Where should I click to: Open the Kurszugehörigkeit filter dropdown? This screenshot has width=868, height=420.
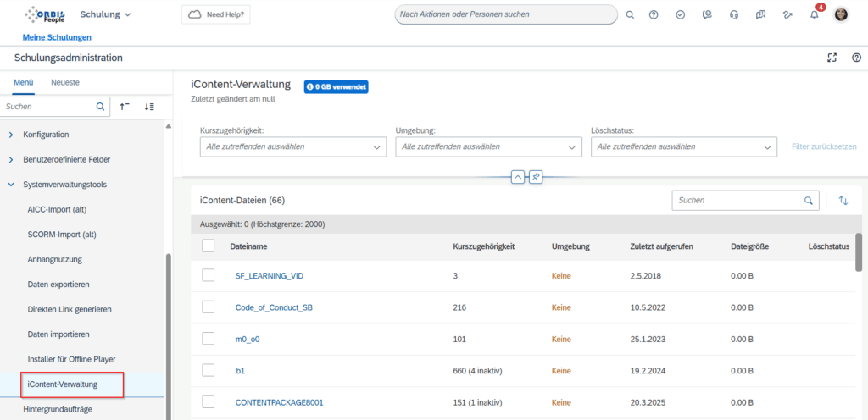click(x=292, y=146)
